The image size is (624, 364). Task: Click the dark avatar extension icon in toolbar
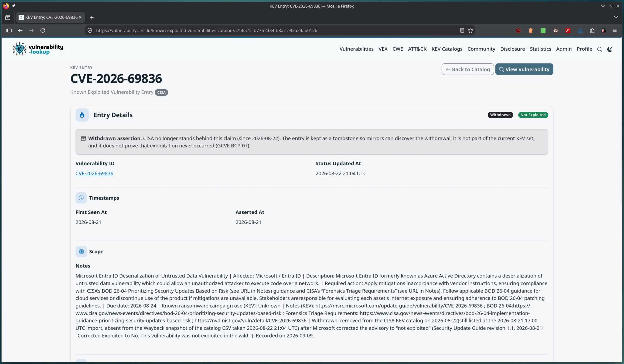pos(603,30)
